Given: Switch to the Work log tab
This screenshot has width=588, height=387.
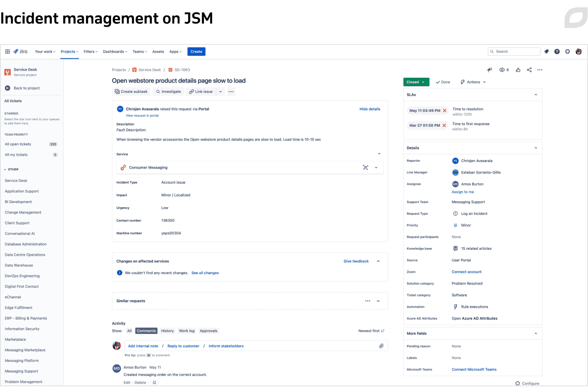Looking at the screenshot, I should (187, 331).
